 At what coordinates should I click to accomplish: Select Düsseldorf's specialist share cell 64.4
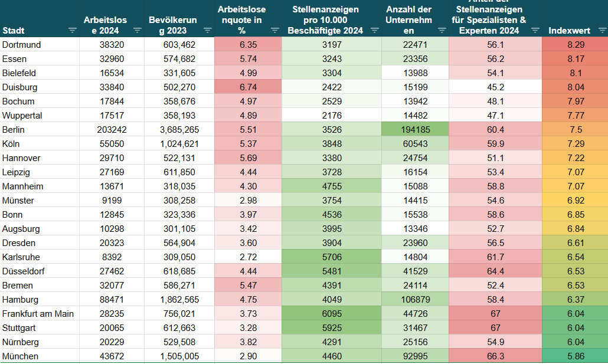(495, 271)
